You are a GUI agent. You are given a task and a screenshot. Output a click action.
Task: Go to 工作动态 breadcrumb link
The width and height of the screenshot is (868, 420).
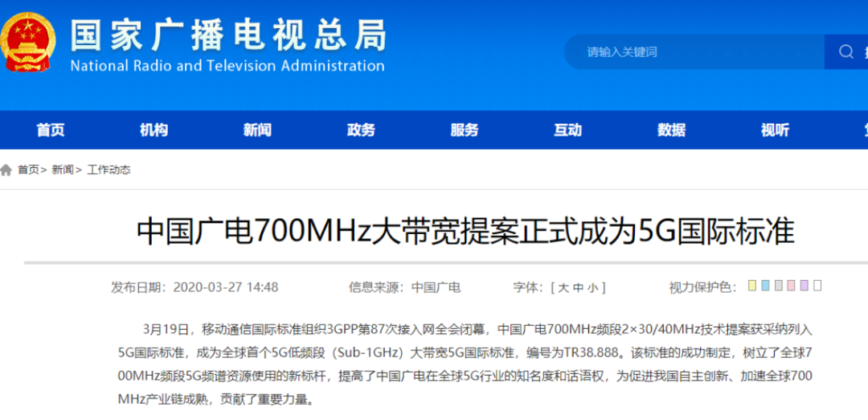tap(109, 170)
